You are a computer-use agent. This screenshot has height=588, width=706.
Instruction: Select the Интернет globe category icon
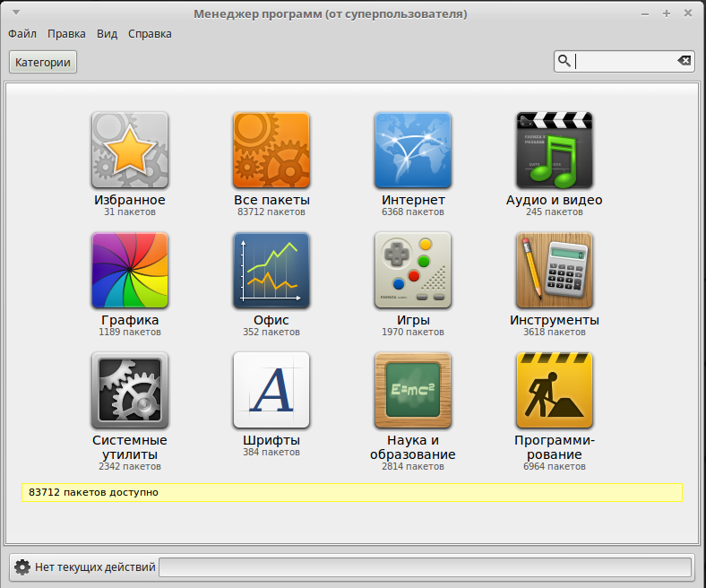pyautogui.click(x=413, y=150)
